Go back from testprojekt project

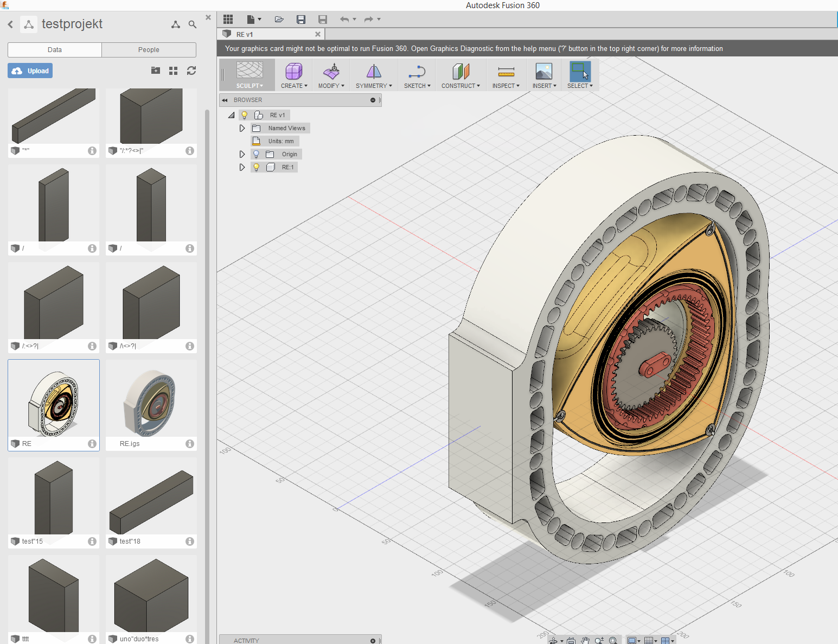pyautogui.click(x=10, y=24)
